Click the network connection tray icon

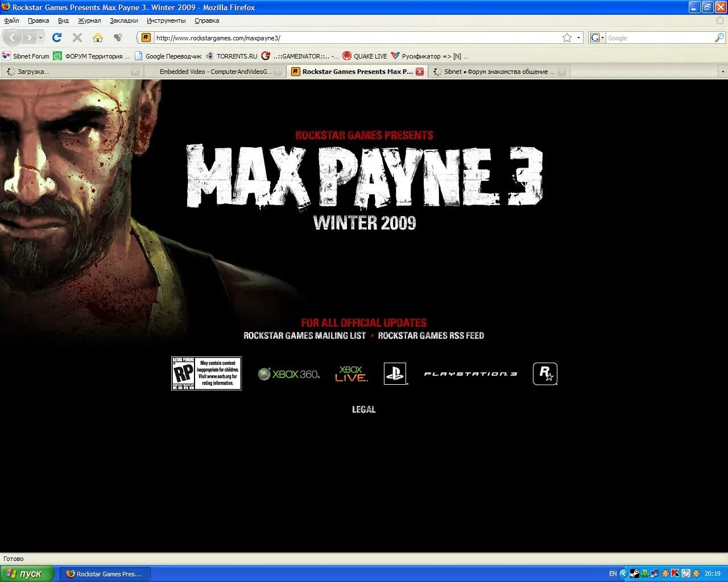(655, 573)
